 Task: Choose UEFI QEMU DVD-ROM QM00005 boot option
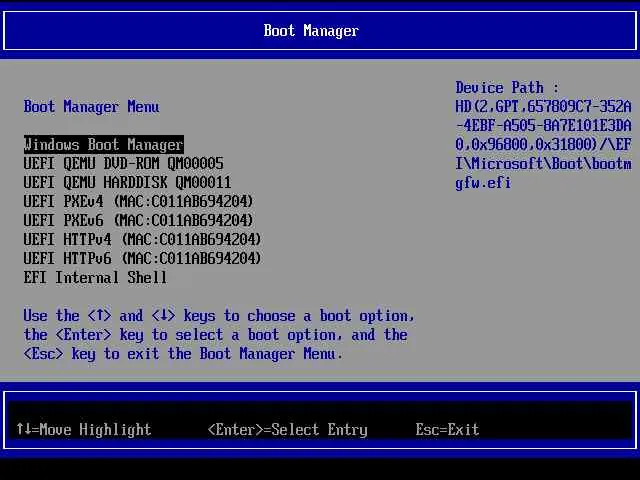coord(124,164)
